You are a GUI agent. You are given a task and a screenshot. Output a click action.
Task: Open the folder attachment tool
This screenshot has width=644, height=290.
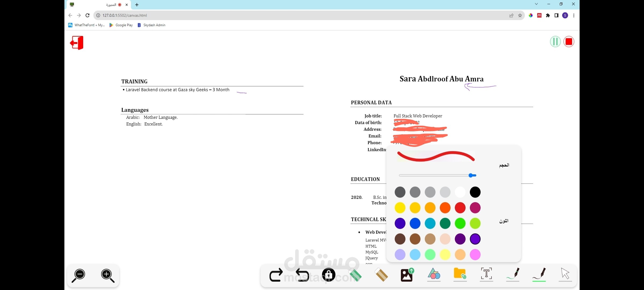point(460,274)
